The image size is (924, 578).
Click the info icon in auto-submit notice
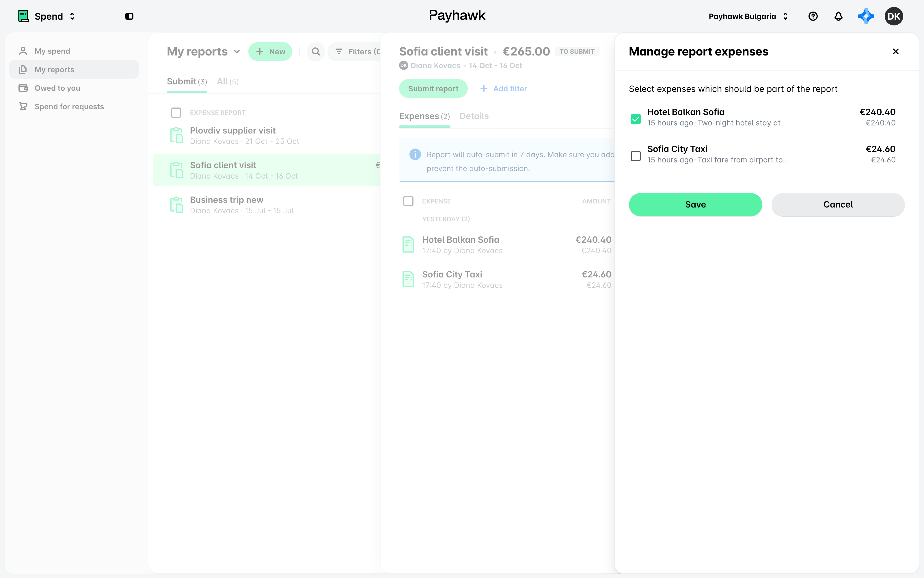415,154
